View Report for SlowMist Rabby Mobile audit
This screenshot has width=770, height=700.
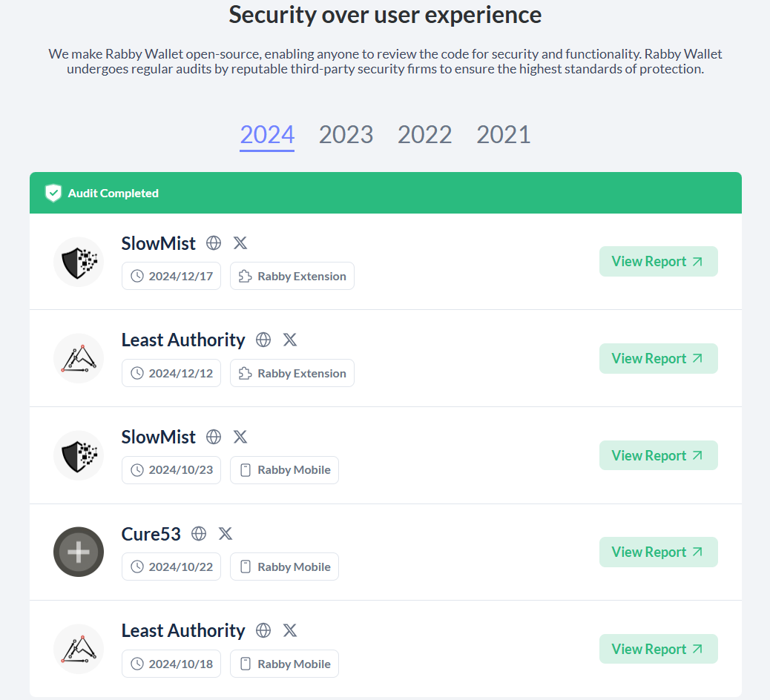[659, 455]
